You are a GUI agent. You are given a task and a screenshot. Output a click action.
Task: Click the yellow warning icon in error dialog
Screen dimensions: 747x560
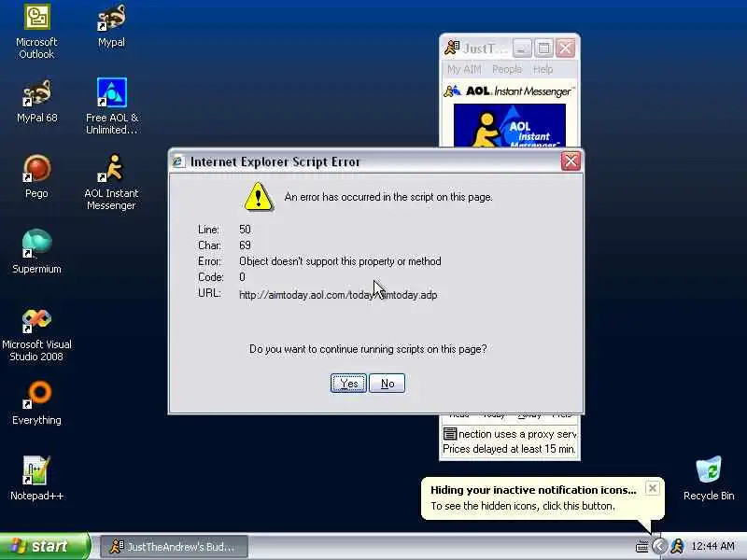tap(259, 196)
